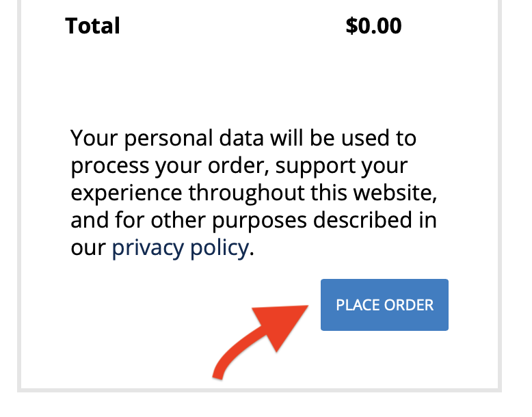Click the PLACE ORDER button
The width and height of the screenshot is (532, 417).
tap(384, 305)
